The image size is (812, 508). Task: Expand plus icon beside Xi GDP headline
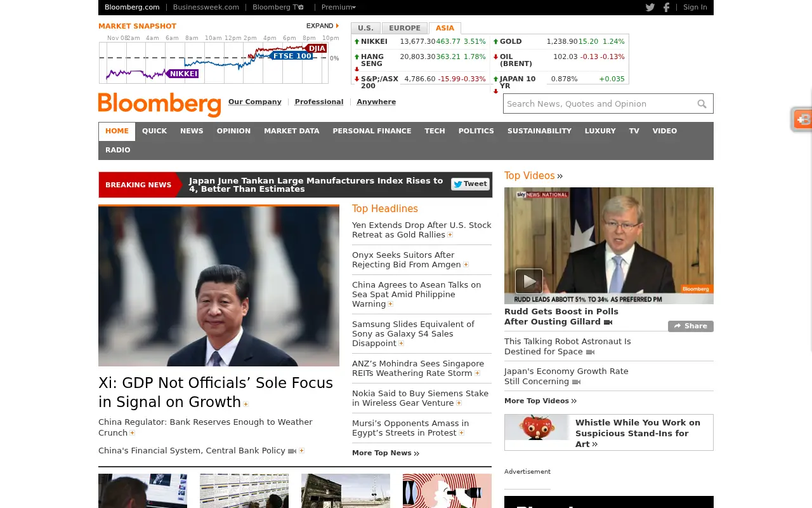click(246, 404)
